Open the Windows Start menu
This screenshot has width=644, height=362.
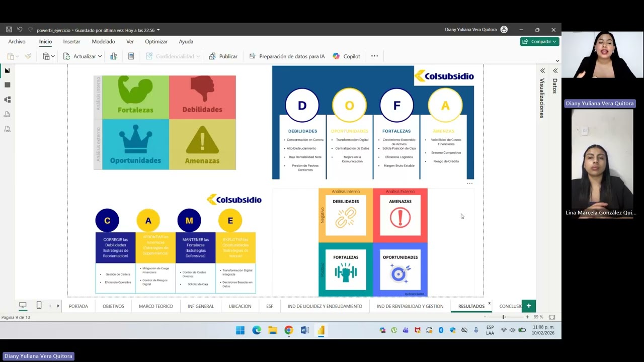point(240,330)
